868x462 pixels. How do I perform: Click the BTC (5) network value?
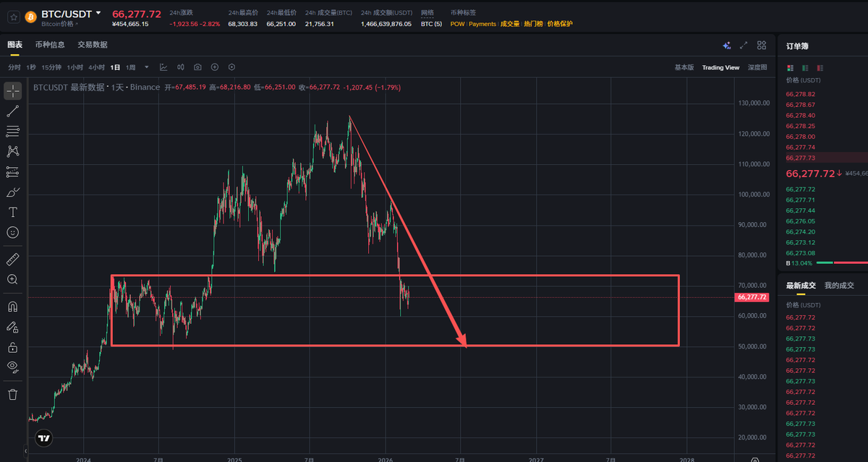[x=430, y=24]
